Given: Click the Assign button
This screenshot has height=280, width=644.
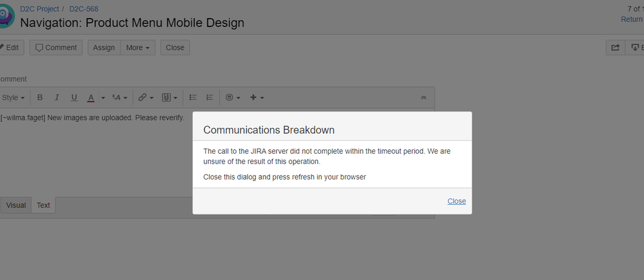Looking at the screenshot, I should 104,48.
